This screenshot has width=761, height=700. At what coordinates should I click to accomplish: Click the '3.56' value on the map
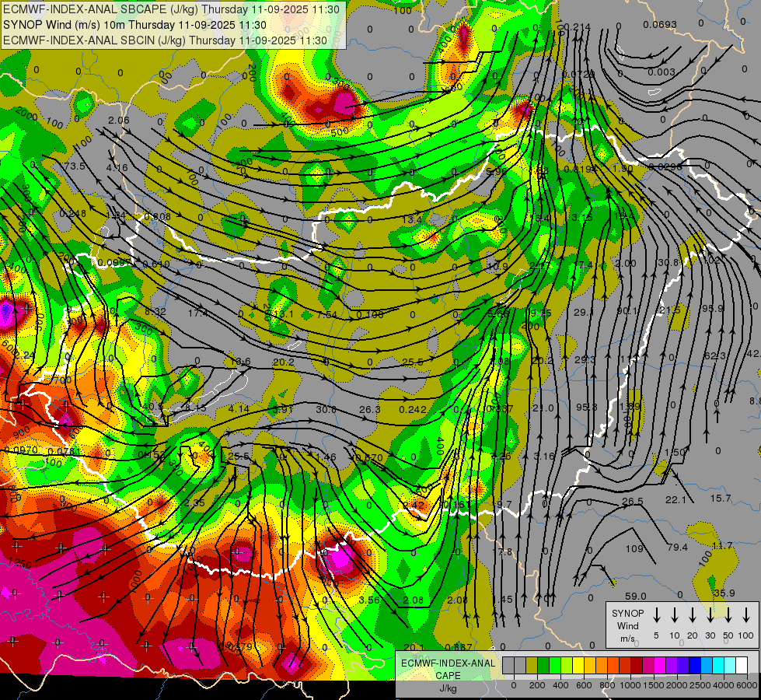pyautogui.click(x=369, y=600)
